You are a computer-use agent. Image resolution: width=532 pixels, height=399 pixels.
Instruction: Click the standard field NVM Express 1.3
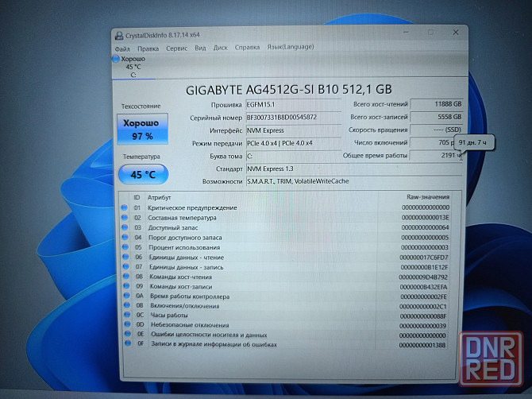coord(354,169)
